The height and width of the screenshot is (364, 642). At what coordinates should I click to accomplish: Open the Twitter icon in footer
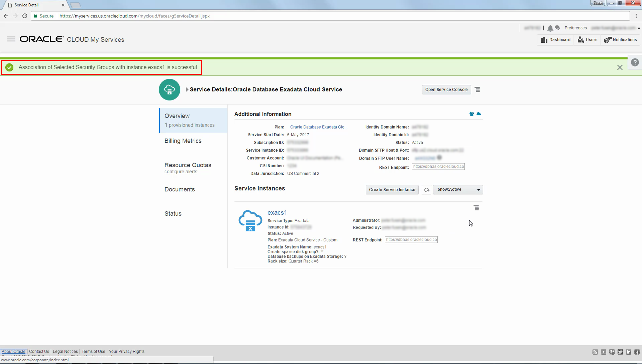(620, 352)
